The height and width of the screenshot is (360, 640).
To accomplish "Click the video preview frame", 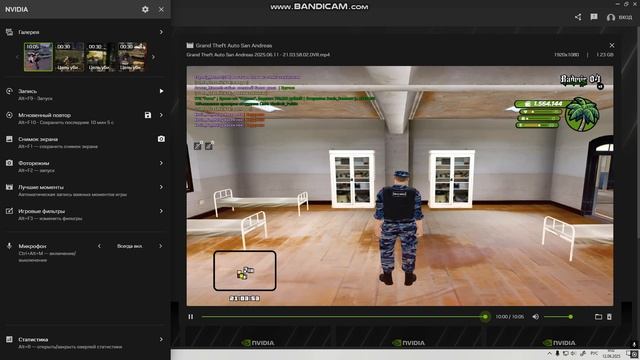I will 400,186.
